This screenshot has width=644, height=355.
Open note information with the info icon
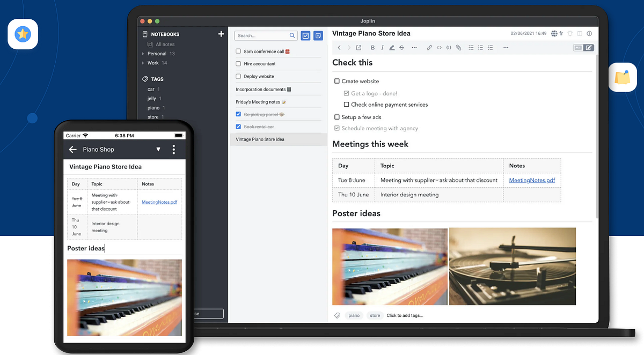tap(589, 33)
